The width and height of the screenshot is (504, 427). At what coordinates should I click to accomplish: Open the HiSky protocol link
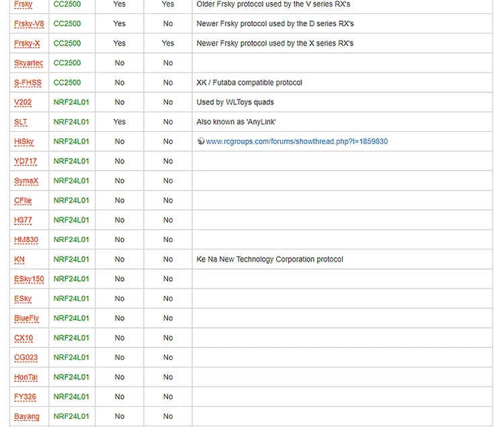pyautogui.click(x=24, y=142)
